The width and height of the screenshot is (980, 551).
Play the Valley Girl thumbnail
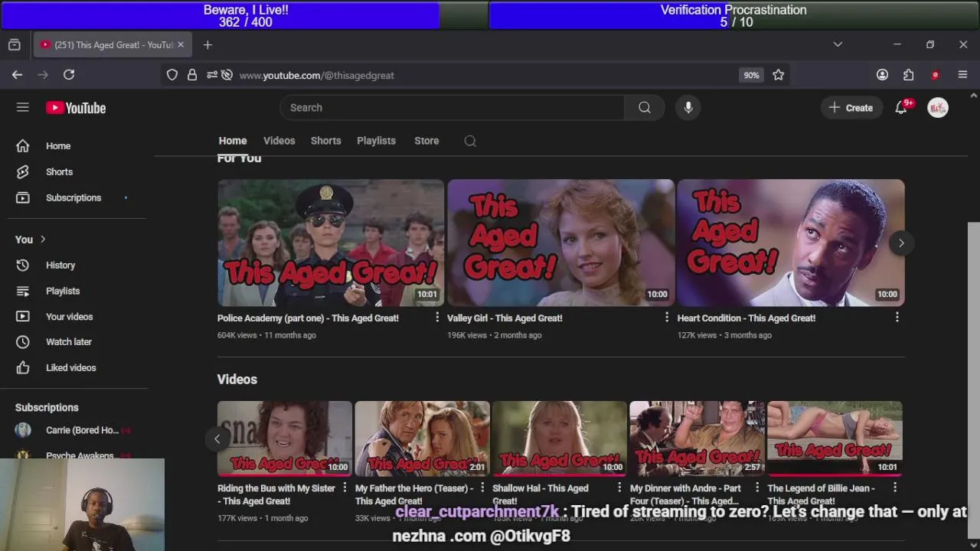click(560, 243)
